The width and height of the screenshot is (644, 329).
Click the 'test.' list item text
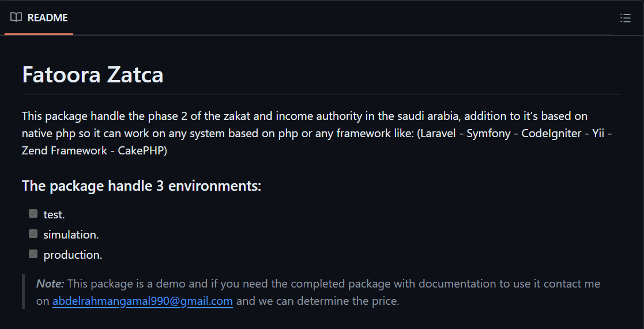[x=54, y=214]
